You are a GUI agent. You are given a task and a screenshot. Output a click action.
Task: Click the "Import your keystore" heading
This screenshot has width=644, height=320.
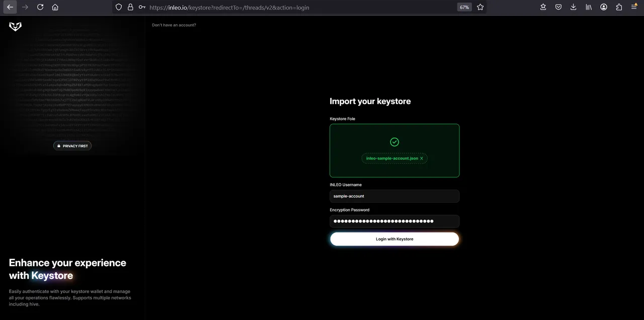370,101
